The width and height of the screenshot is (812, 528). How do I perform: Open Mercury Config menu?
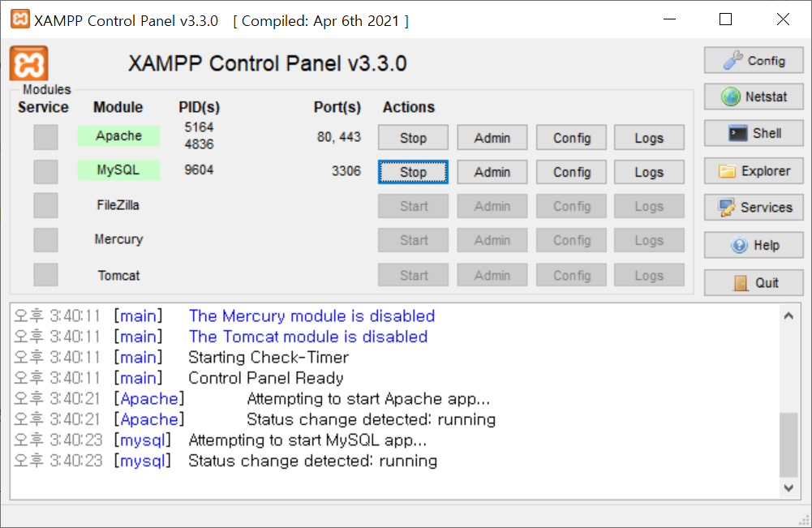pyautogui.click(x=571, y=240)
